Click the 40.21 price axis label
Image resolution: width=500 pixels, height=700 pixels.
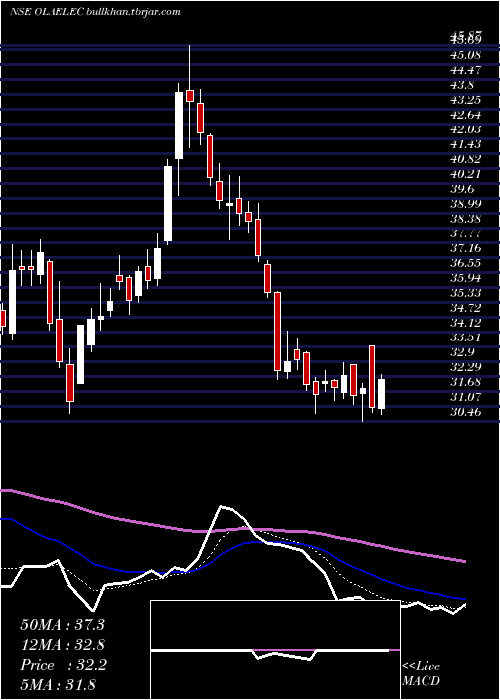click(467, 174)
